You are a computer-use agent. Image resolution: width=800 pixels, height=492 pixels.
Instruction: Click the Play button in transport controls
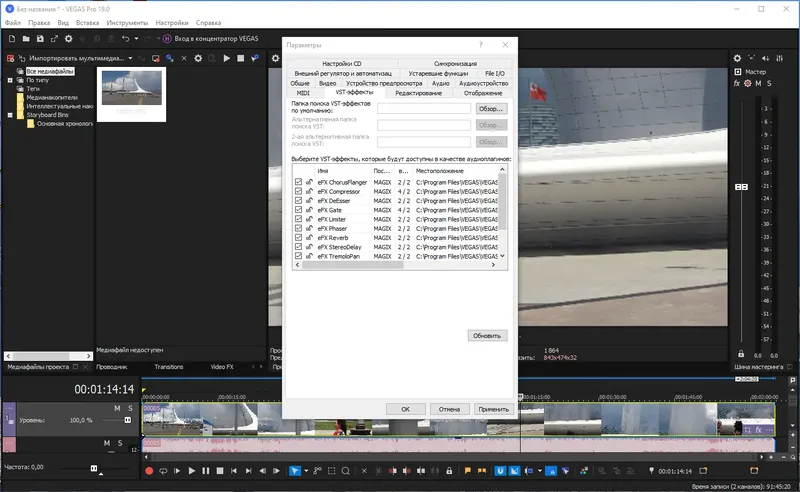pos(191,471)
